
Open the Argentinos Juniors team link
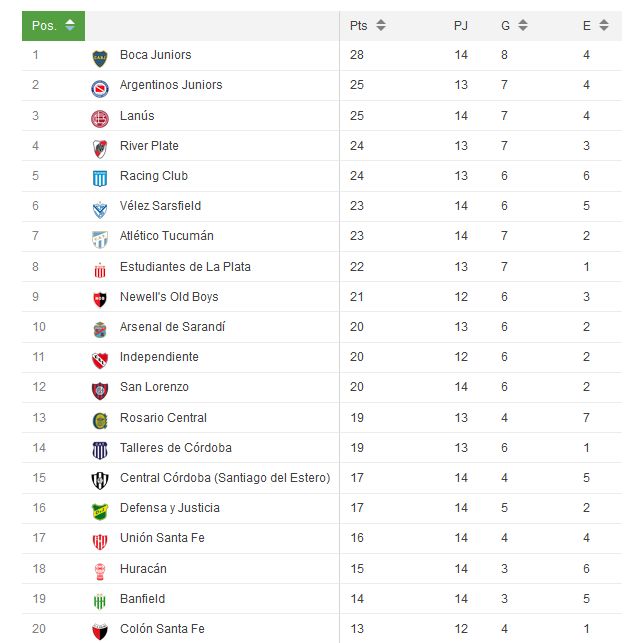[171, 85]
